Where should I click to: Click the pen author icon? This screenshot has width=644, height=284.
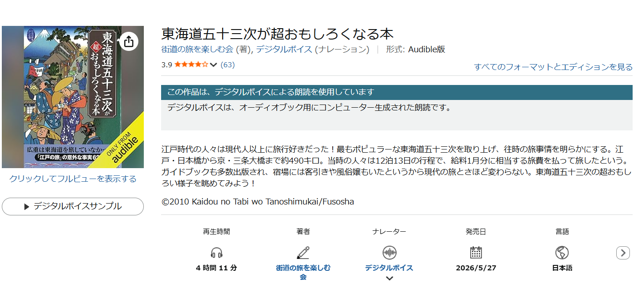[303, 253]
